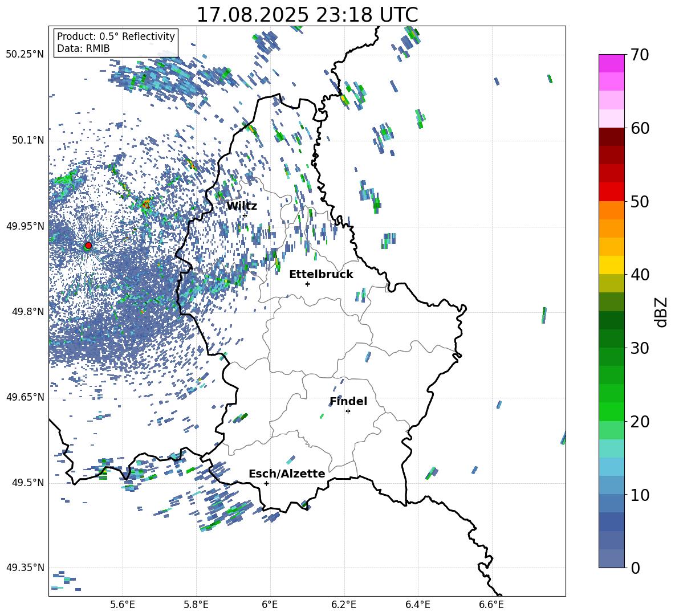The image size is (675, 616).
Task: Click the 70 label on colorbar
Action: [x=639, y=55]
